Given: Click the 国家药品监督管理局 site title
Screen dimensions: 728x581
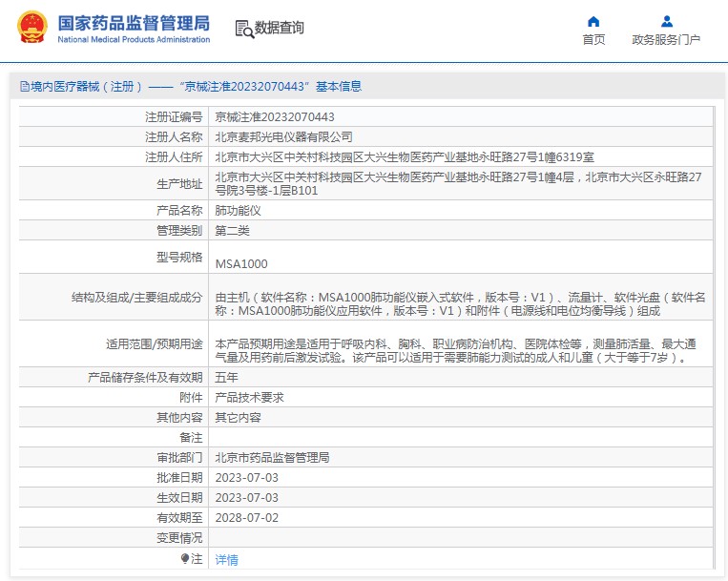Looking at the screenshot, I should coord(134,23).
